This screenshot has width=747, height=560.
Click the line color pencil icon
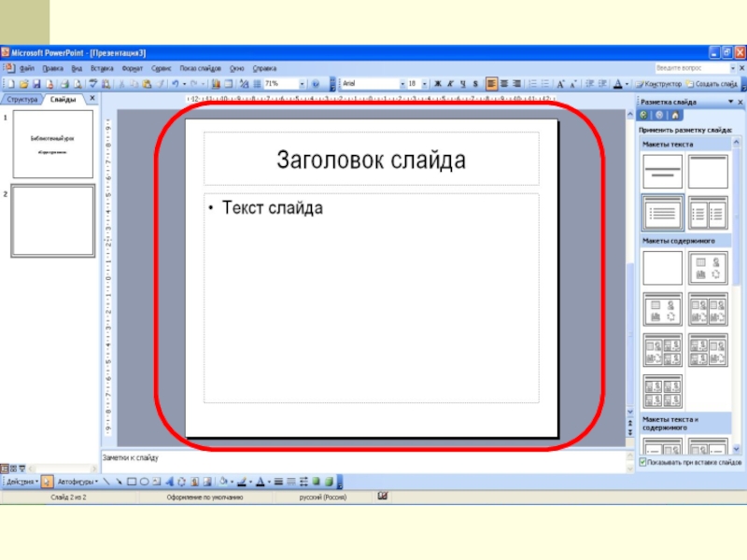point(242,482)
